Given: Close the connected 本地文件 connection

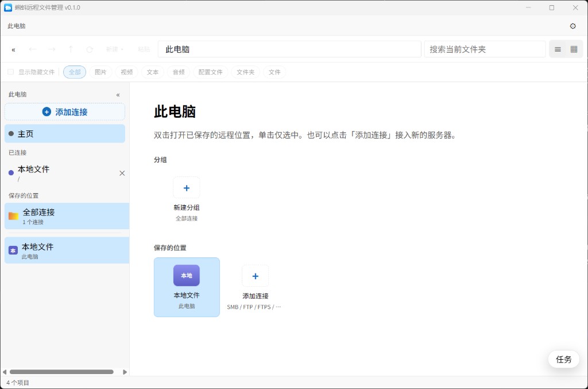Looking at the screenshot, I should (122, 173).
